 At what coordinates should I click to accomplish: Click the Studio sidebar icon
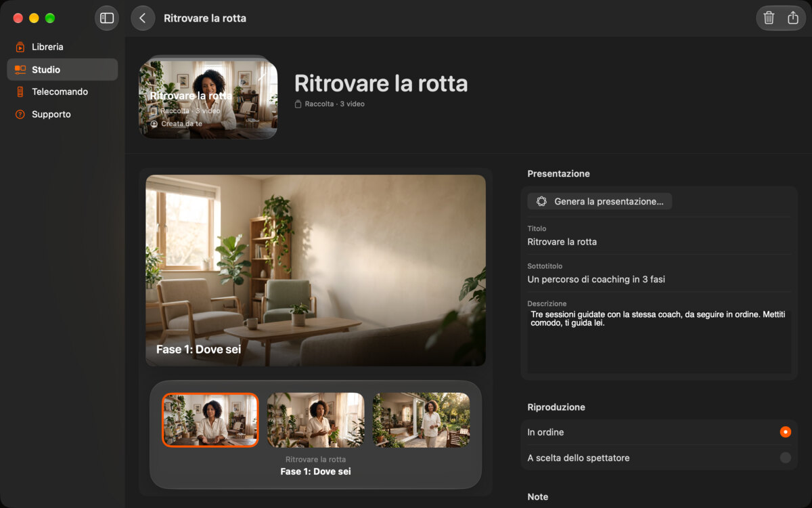coord(20,70)
